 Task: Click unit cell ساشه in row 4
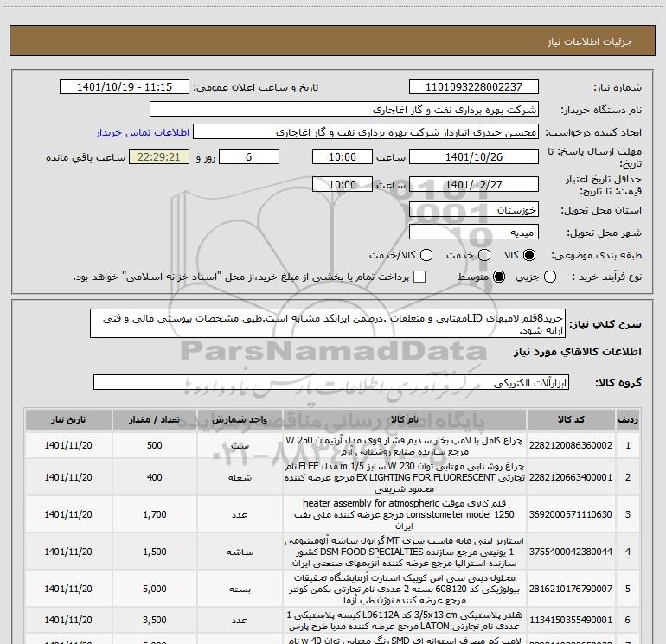240,552
